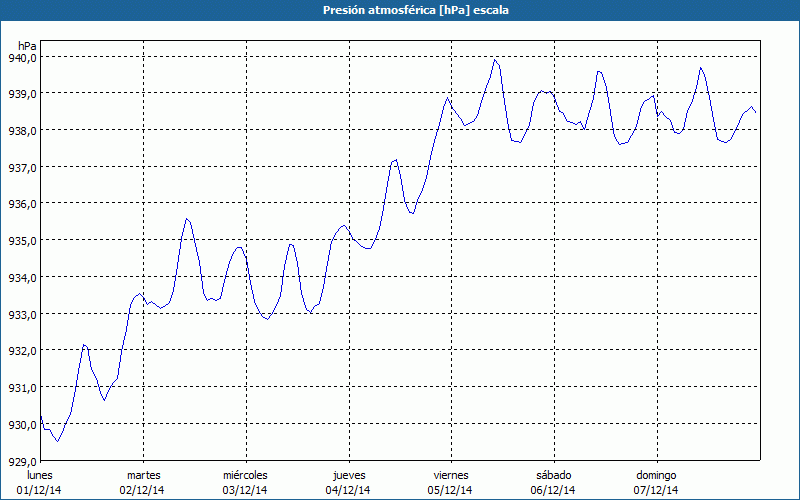800x500 pixels.
Task: Click the 935,0 y-axis value
Action: coord(22,241)
